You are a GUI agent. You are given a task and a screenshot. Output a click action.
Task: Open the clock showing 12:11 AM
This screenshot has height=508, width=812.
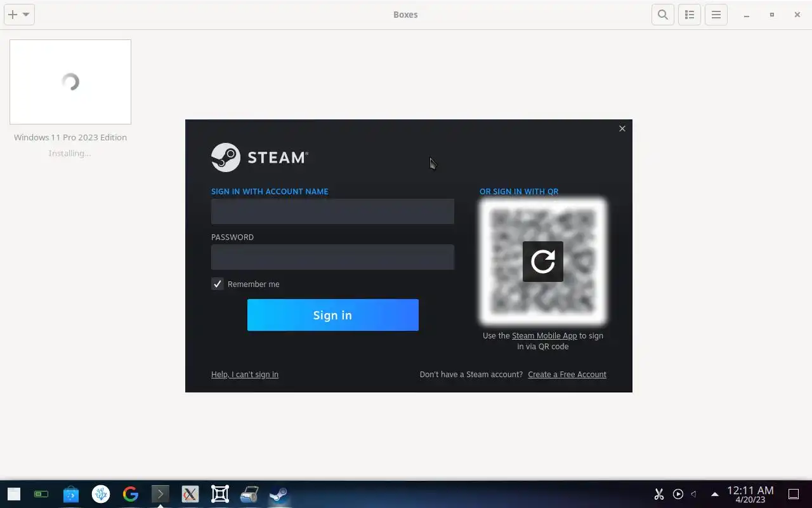(x=750, y=494)
